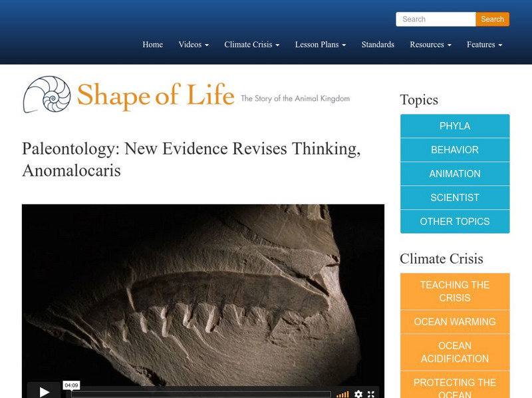Click the volume bars icon on the player

pos(342,394)
